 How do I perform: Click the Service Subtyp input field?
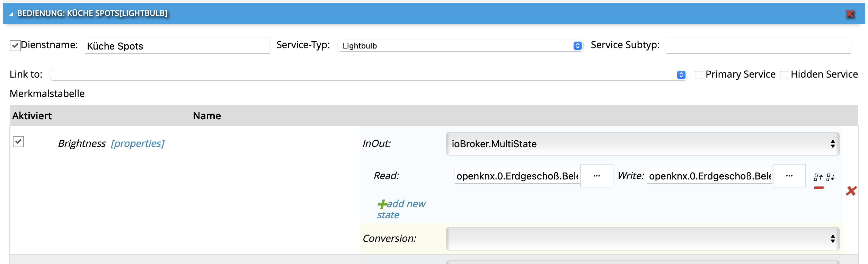759,45
